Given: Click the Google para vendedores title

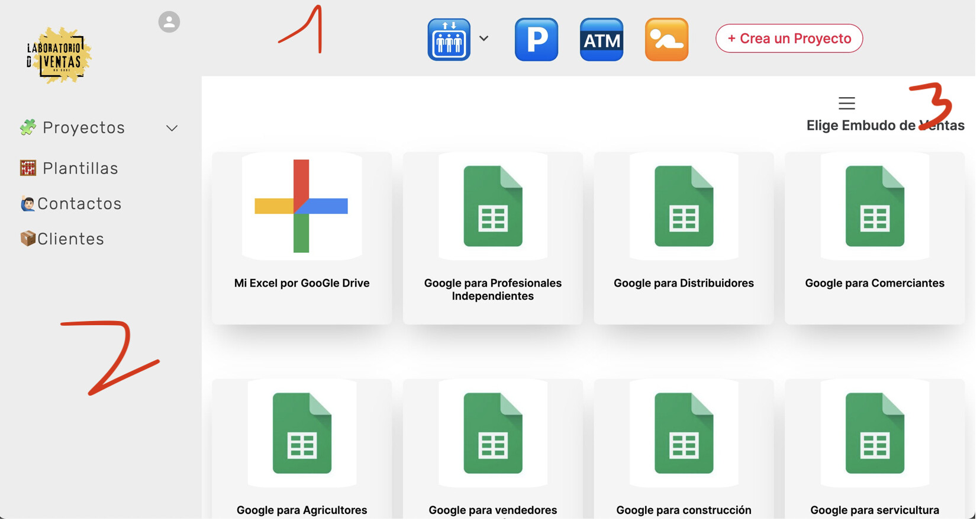Looking at the screenshot, I should (493, 510).
